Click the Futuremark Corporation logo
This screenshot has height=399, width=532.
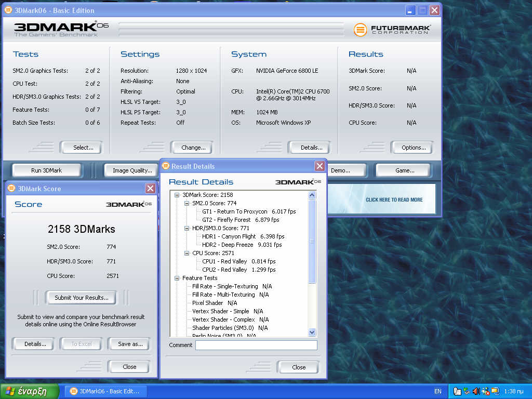click(392, 30)
